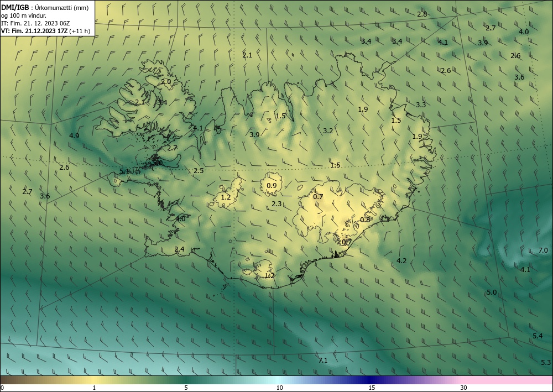Click the 5.4 value near the lower right
The image size is (553, 392).
[538, 336]
